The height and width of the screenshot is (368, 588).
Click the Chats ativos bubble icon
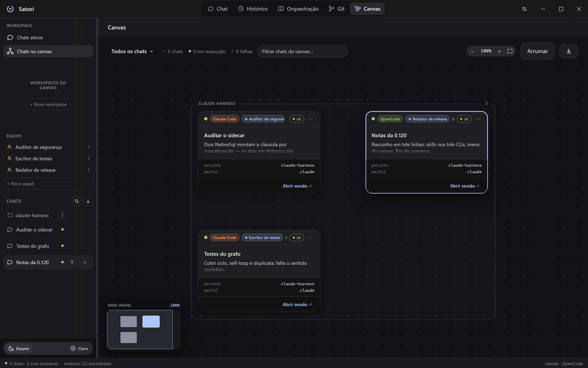click(x=10, y=37)
